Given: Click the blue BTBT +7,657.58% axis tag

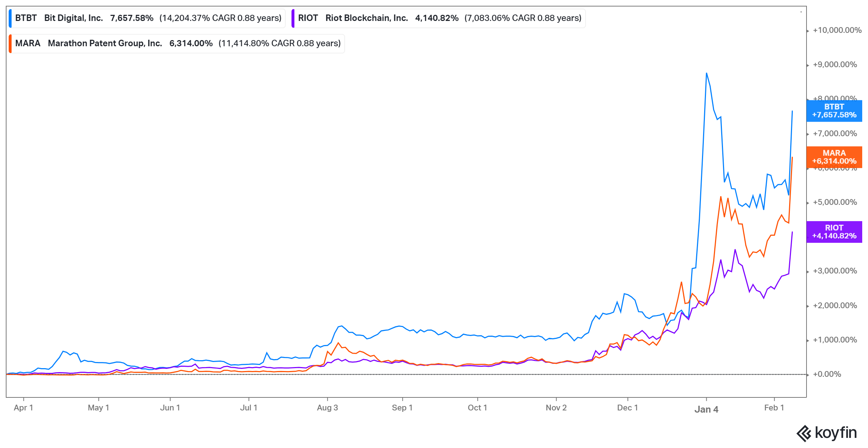Looking at the screenshot, I should point(834,111).
